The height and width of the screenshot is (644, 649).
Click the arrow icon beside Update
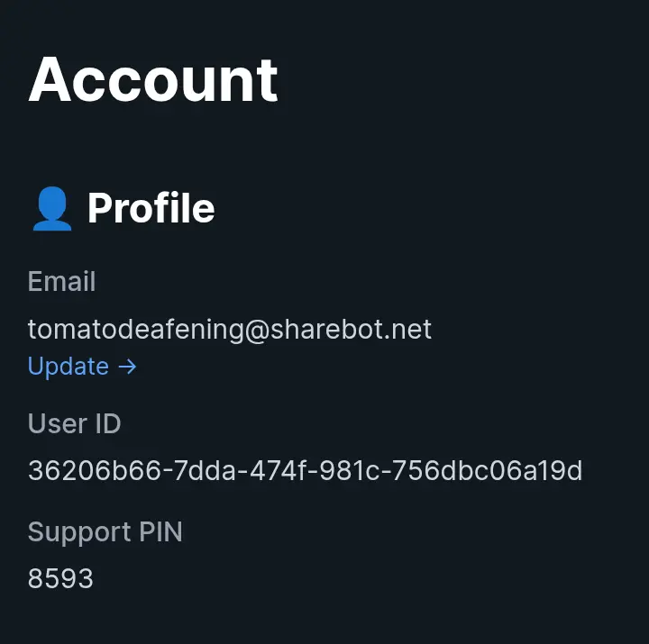[127, 367]
